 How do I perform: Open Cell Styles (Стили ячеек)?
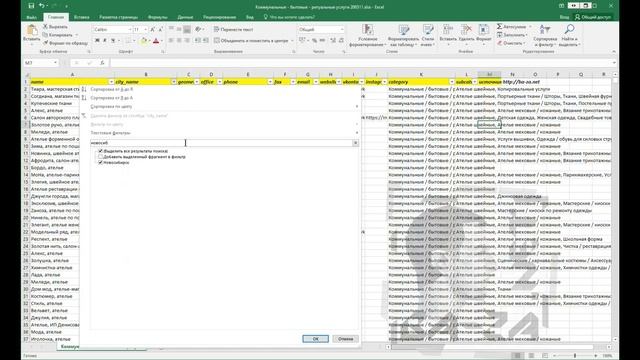click(x=428, y=35)
